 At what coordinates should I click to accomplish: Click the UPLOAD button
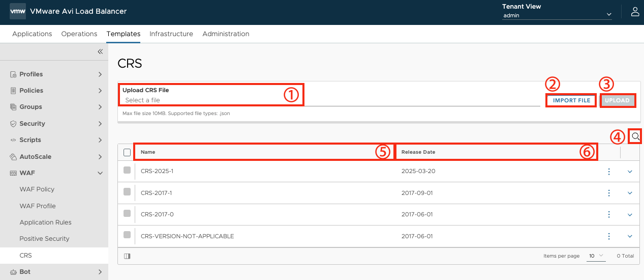click(x=618, y=100)
